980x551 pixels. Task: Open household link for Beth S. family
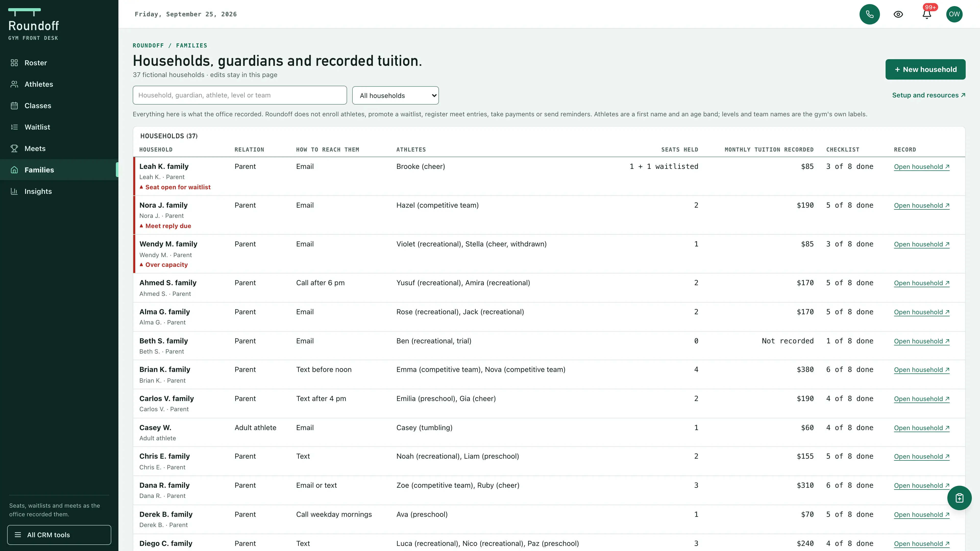pos(921,341)
